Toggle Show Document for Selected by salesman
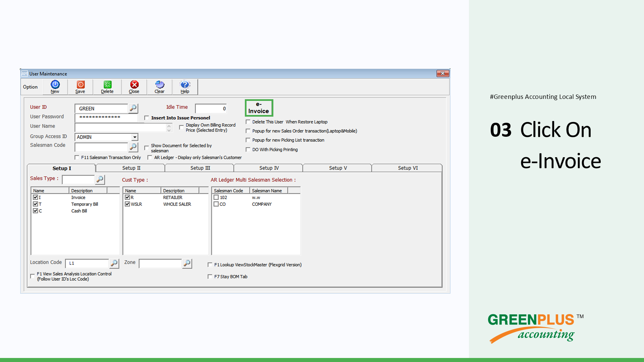The width and height of the screenshot is (644, 362). coord(147,148)
